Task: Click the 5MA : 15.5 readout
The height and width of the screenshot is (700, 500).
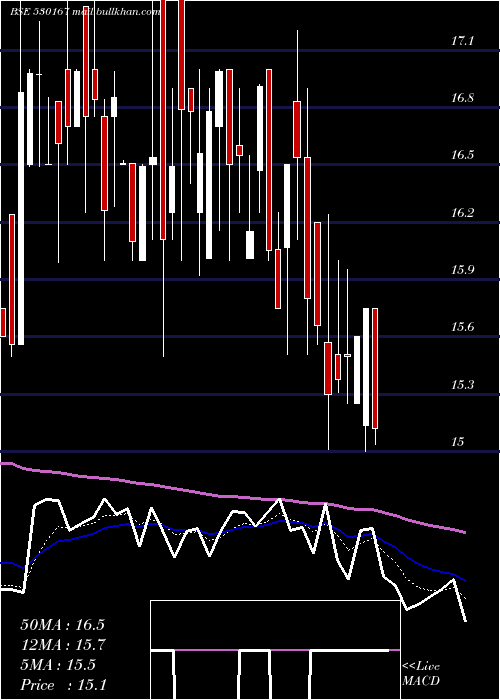Action: point(58,665)
